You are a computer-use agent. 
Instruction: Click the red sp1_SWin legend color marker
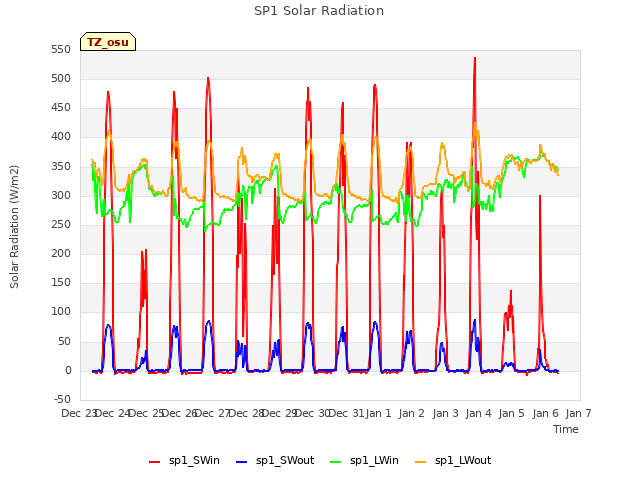pos(155,462)
